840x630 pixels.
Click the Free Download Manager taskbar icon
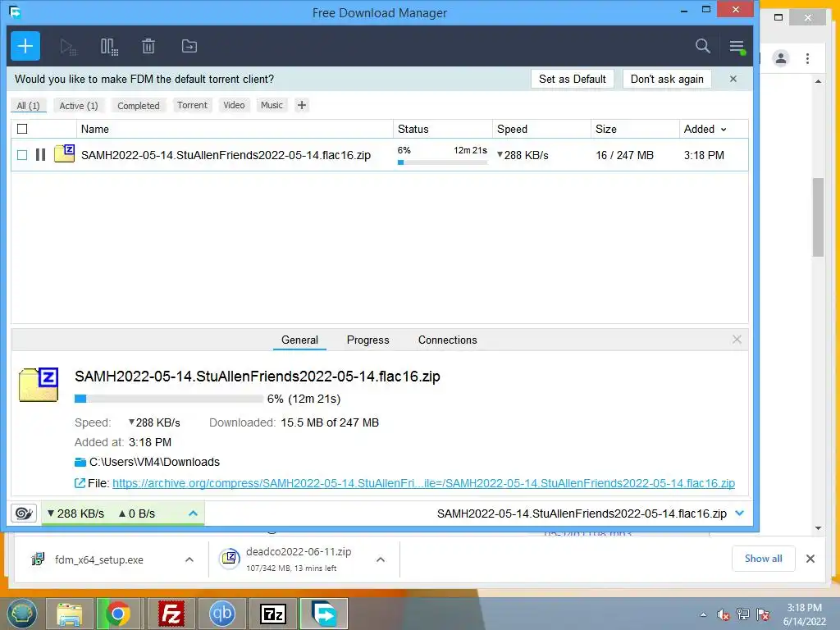coord(324,614)
